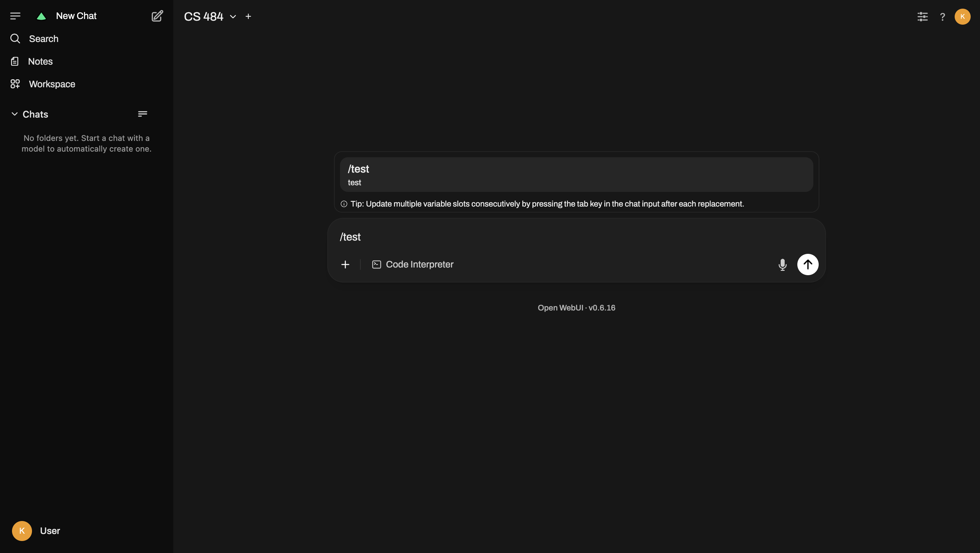The width and height of the screenshot is (980, 553).
Task: Open the Notes page
Action: (x=40, y=61)
